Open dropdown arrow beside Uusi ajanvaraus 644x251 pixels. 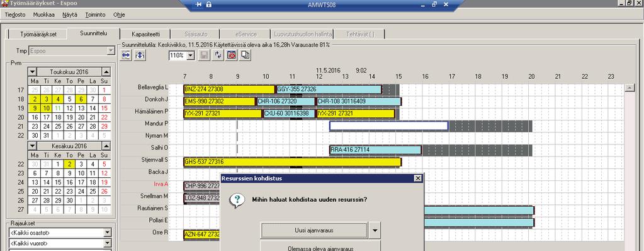click(374, 230)
